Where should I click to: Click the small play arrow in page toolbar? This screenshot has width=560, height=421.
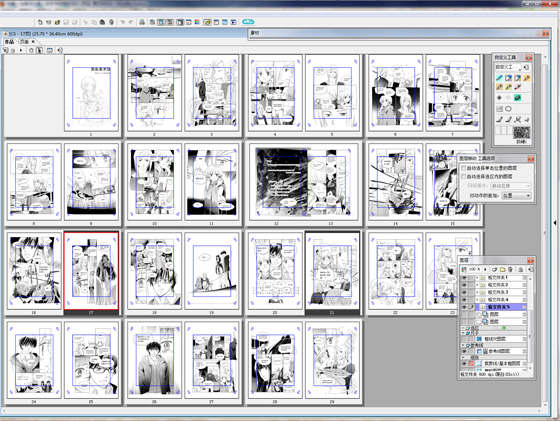(x=21, y=50)
